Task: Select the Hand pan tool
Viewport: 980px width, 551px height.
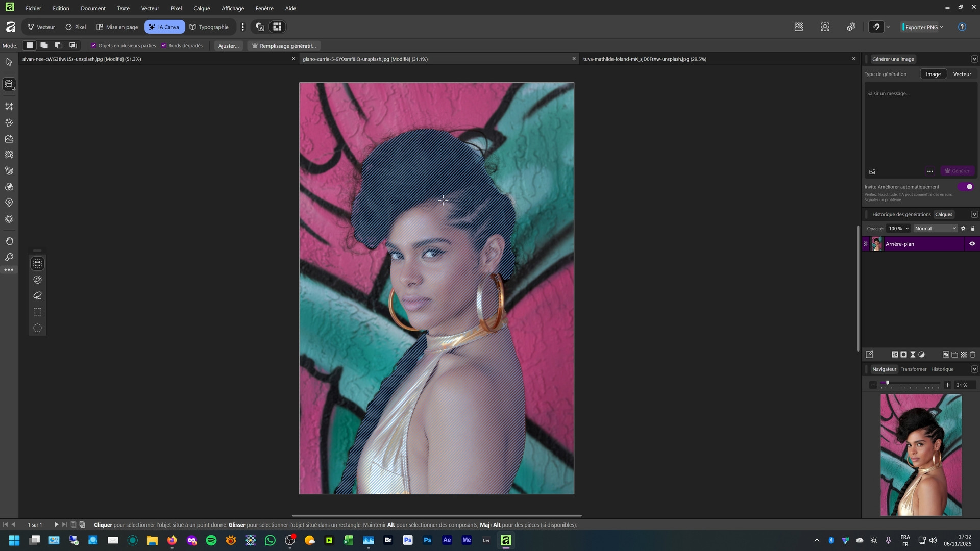Action: point(9,241)
